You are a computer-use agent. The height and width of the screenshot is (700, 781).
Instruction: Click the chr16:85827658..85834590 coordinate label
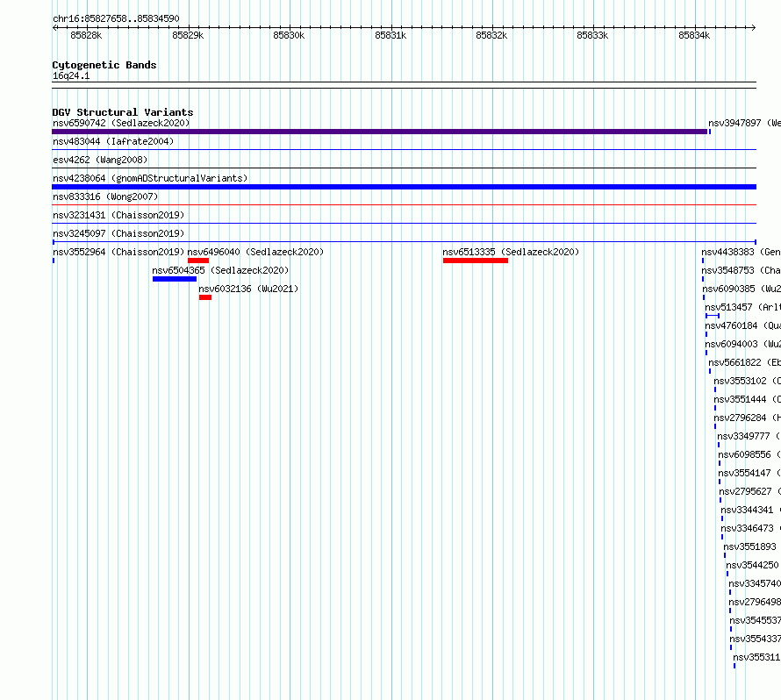(x=116, y=18)
